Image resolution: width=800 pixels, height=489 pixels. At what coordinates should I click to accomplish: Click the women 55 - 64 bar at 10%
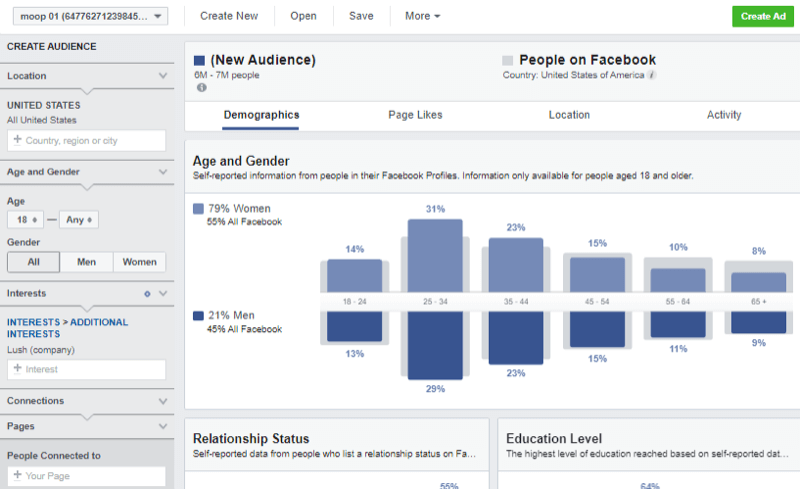click(x=678, y=280)
